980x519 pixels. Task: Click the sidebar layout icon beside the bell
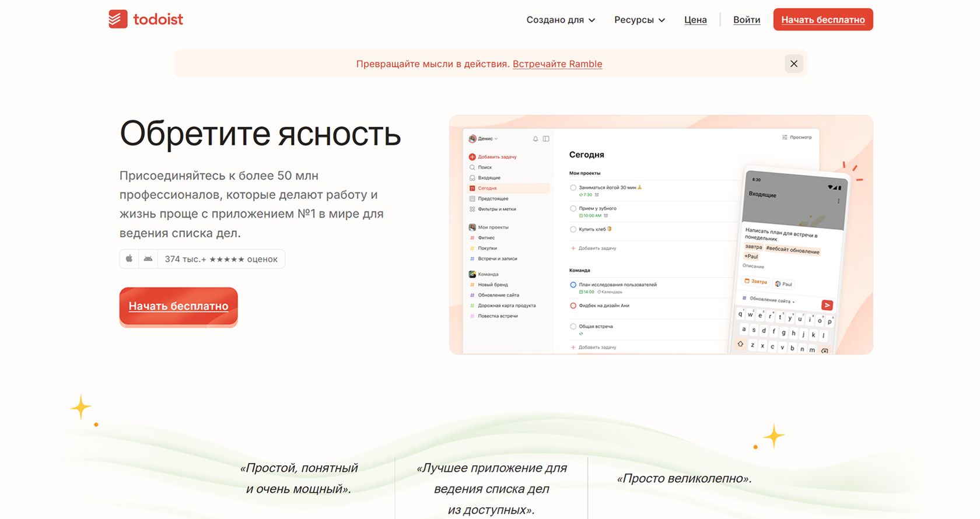point(546,139)
